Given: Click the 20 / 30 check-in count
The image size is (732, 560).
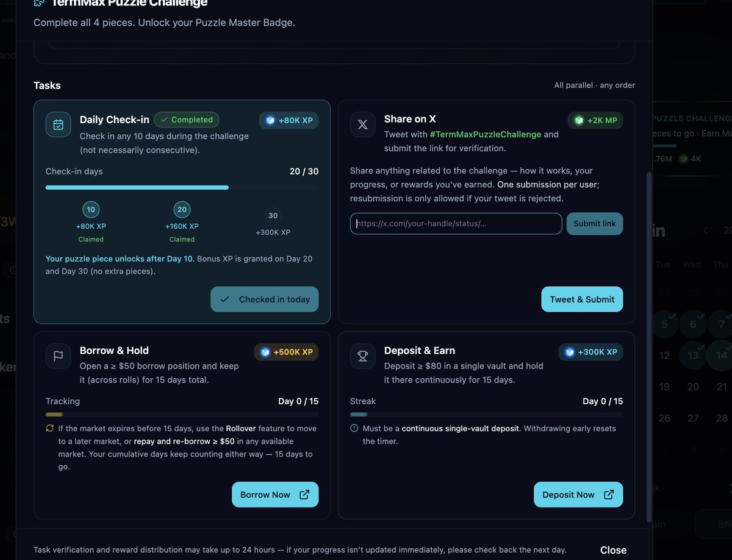Looking at the screenshot, I should click(x=304, y=171).
